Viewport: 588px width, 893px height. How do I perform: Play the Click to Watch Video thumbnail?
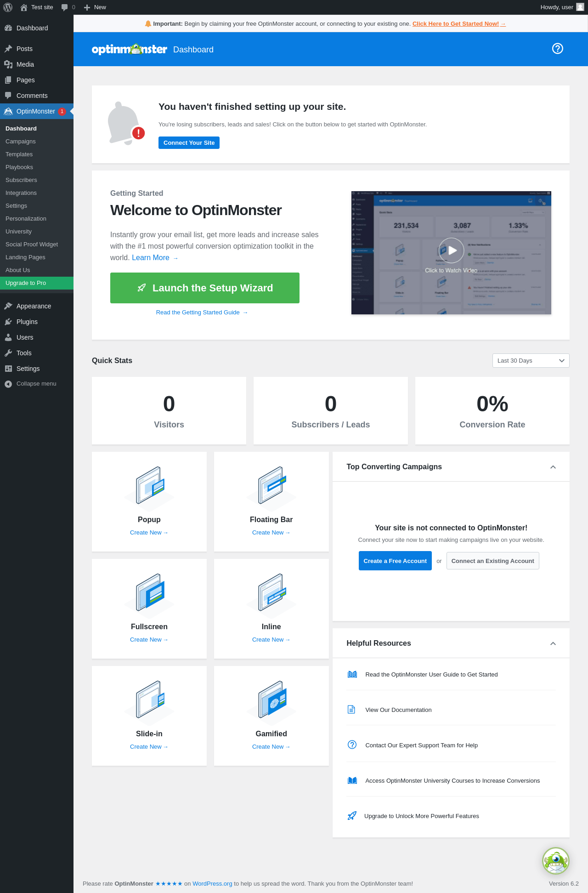point(451,253)
